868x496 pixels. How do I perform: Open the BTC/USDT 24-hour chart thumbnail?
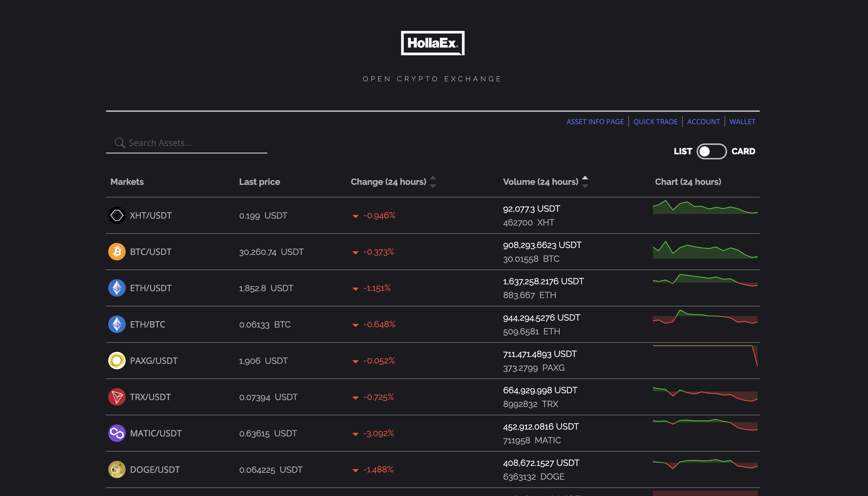click(705, 250)
